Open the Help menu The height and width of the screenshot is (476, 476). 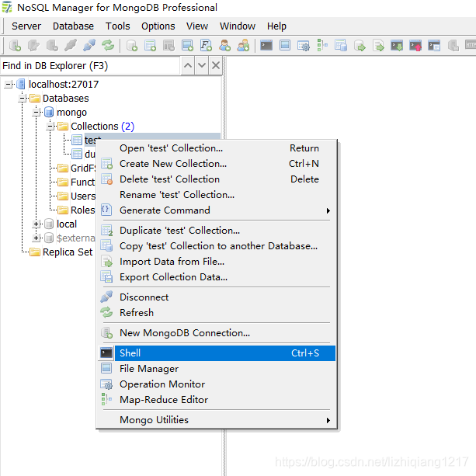[276, 26]
